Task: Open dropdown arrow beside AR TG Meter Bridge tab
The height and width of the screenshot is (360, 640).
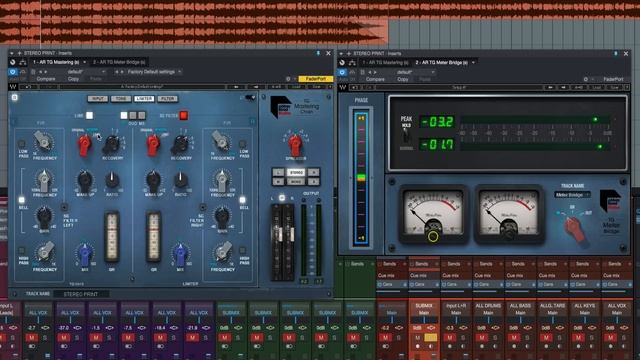Action: pyautogui.click(x=473, y=62)
